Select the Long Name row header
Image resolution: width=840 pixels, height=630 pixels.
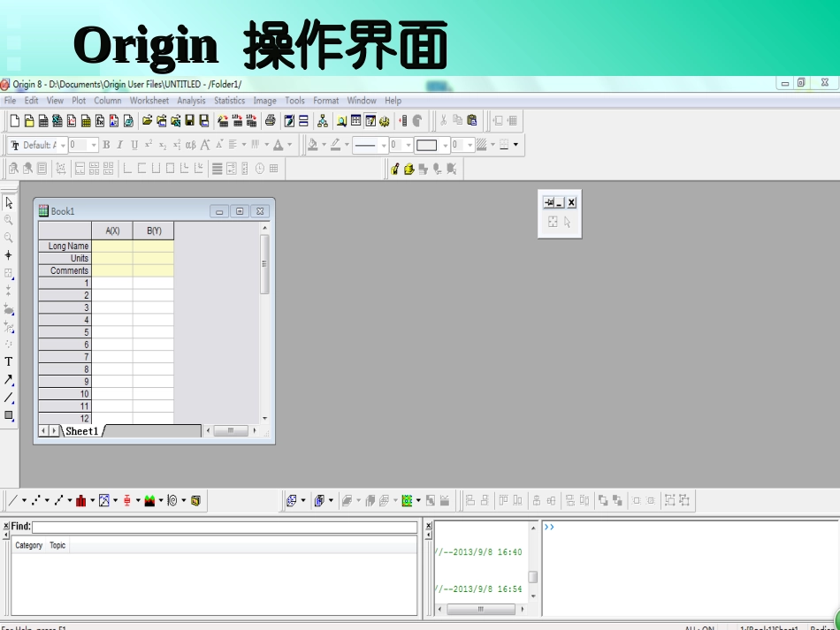(65, 246)
